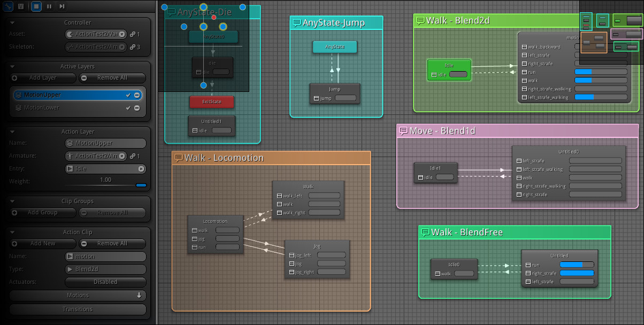
Task: Expand the Motions section
Action: pos(78,296)
